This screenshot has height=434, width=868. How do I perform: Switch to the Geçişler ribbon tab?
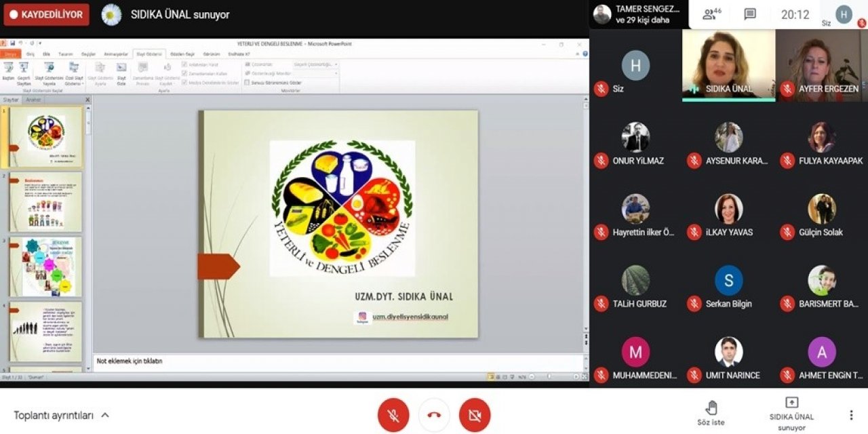89,54
